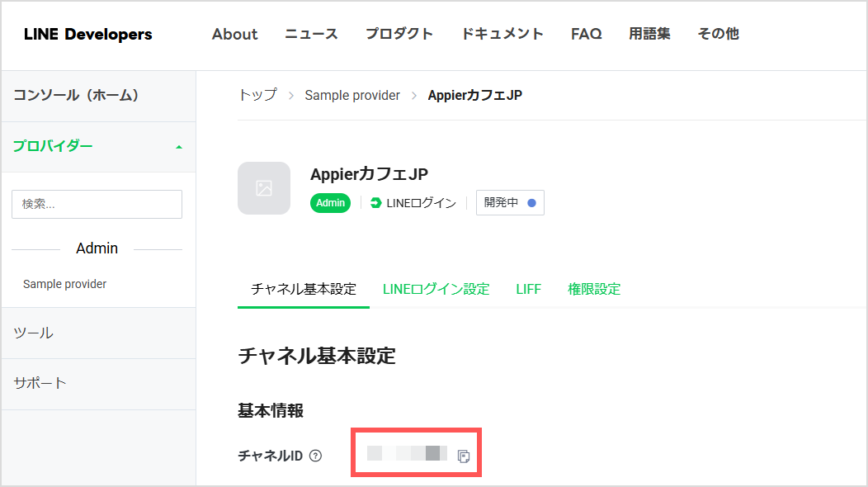
Task: Open the プロダクト menu item
Action: coord(399,34)
